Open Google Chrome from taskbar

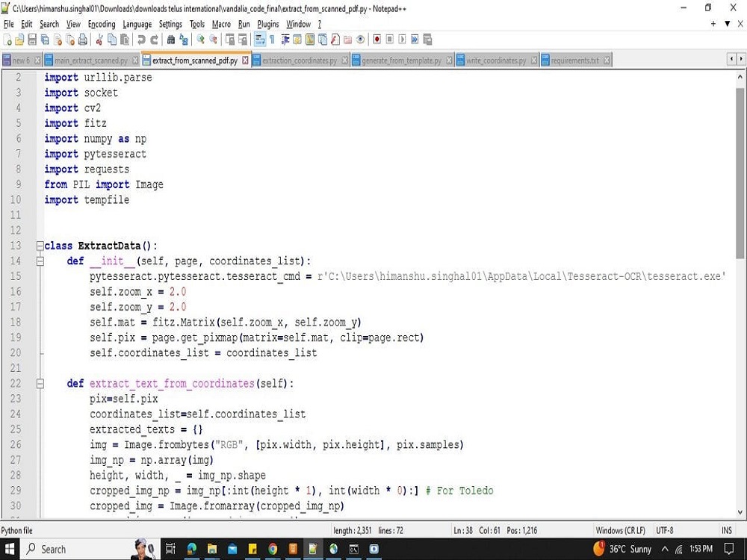coord(273,549)
